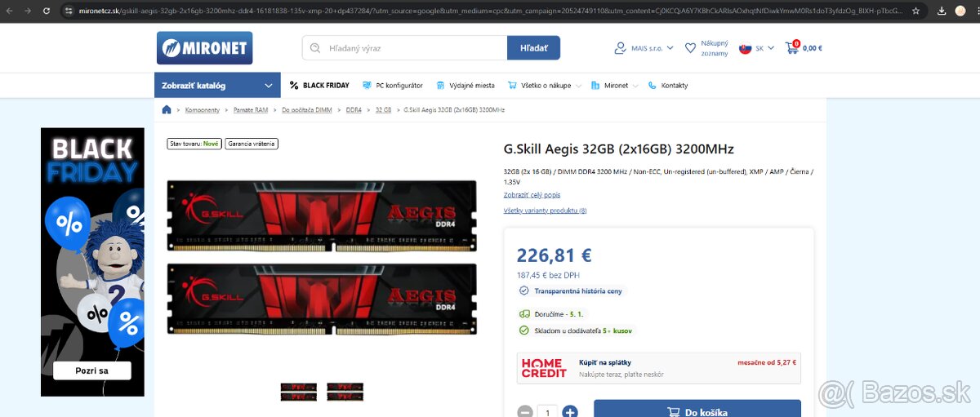Click the Black Friday side banner

(92, 262)
